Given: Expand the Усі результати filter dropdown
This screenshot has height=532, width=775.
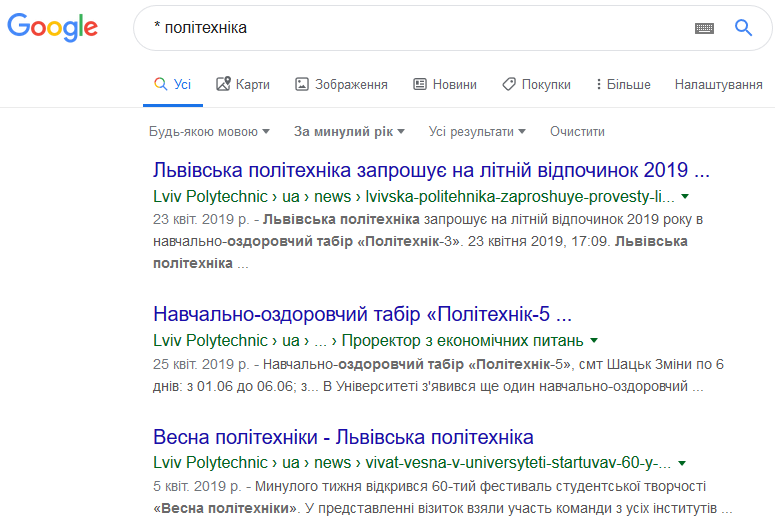Looking at the screenshot, I should (477, 132).
